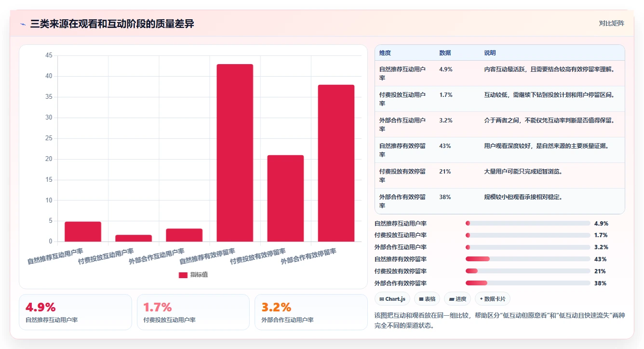
Task: Click the text 用户观看深度较好，是自然来源的主要质量证据。
Action: point(547,146)
